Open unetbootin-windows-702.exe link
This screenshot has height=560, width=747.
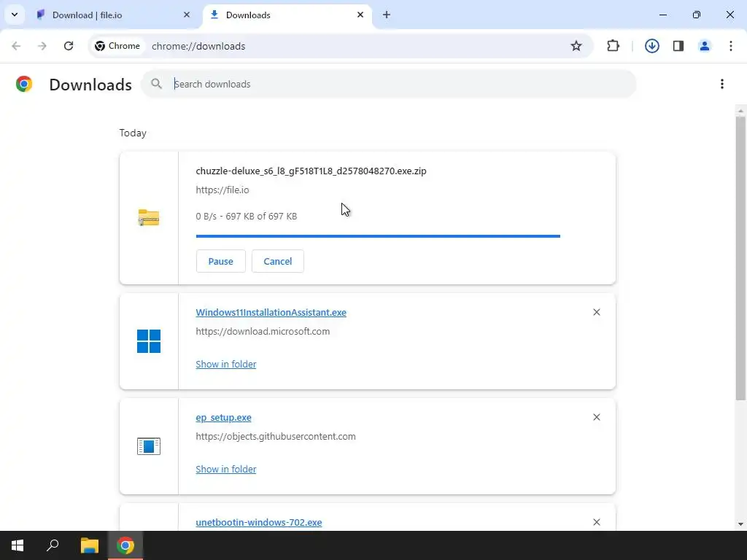coord(259,522)
